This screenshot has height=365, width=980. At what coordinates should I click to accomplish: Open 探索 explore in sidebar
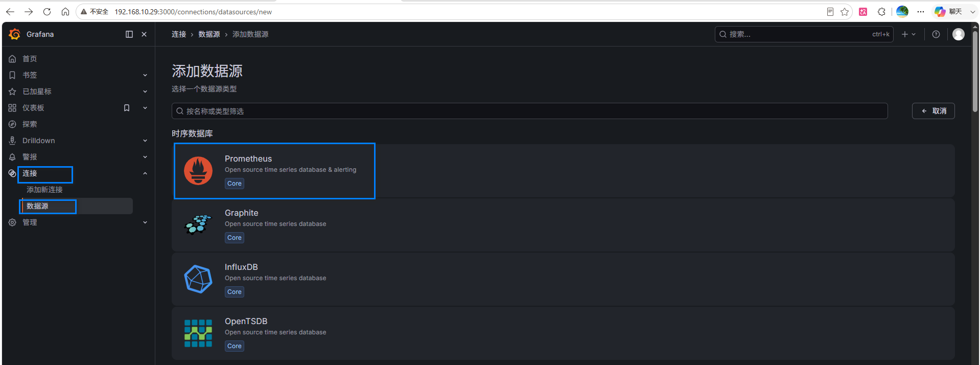(x=30, y=124)
